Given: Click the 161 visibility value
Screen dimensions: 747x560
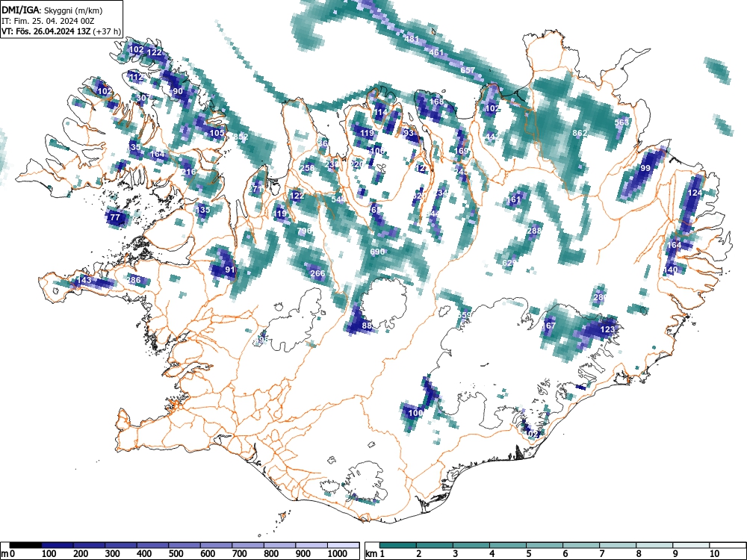Looking at the screenshot, I should pyautogui.click(x=514, y=199).
